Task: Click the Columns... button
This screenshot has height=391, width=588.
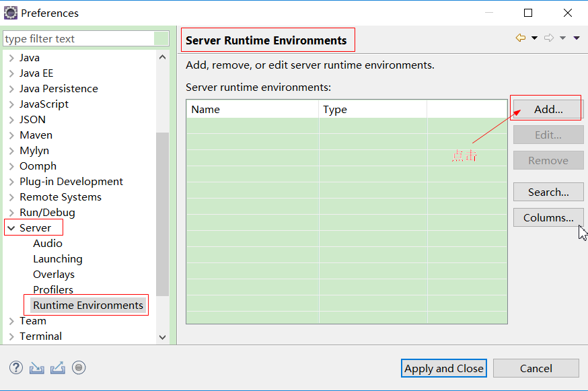Action: click(x=548, y=217)
